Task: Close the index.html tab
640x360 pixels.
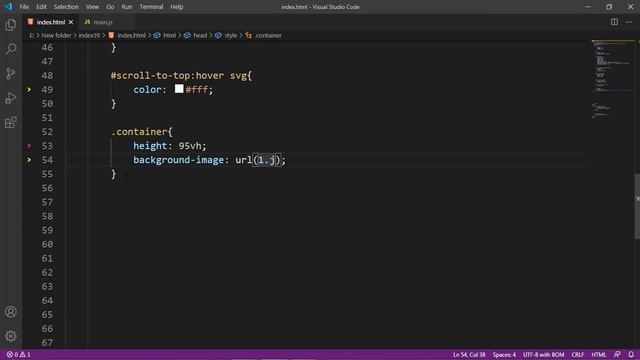Action: pos(71,22)
